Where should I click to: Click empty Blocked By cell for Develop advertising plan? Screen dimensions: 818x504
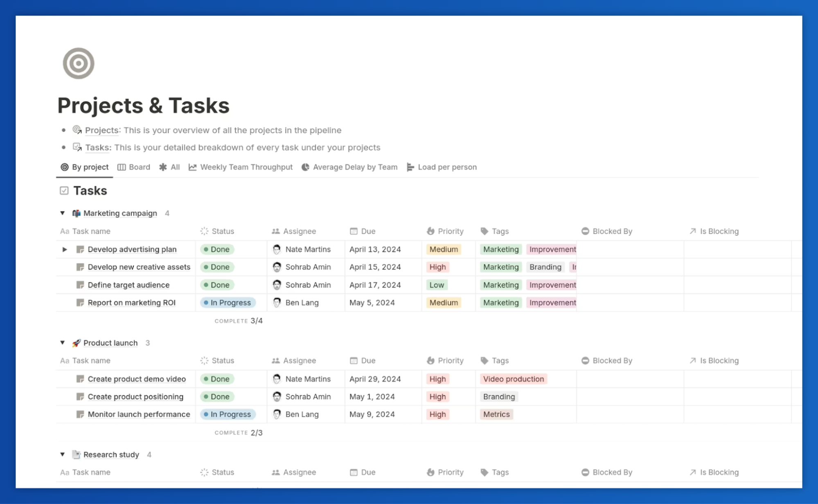click(x=630, y=249)
